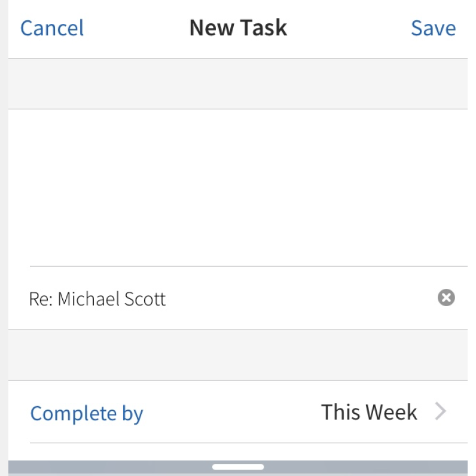Open the Complete by row
This screenshot has width=476, height=476.
238,411
